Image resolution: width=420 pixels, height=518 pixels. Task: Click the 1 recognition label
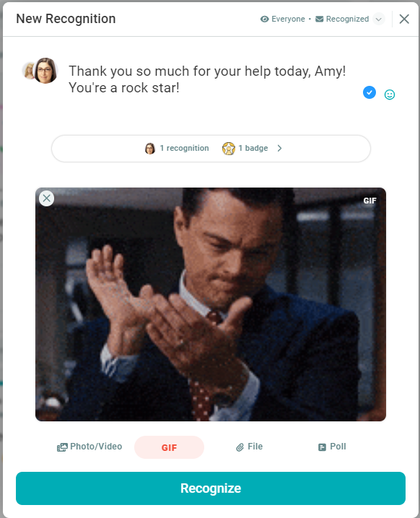coord(185,149)
